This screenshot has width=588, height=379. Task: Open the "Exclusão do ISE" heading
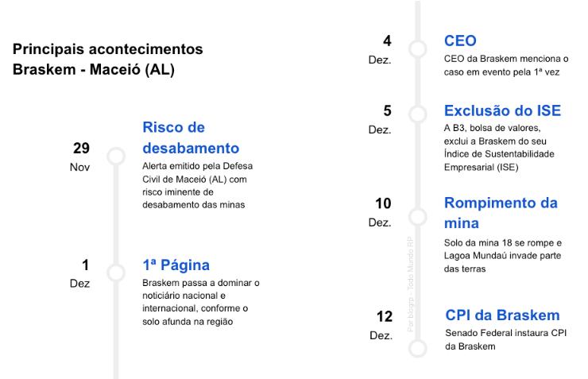coord(502,110)
